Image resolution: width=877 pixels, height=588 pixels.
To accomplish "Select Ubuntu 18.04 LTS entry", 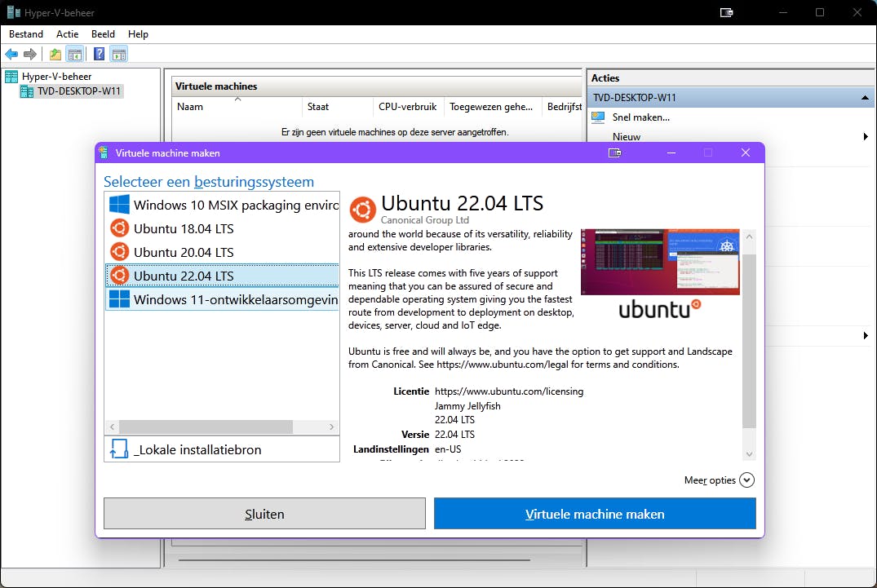I will coord(223,228).
